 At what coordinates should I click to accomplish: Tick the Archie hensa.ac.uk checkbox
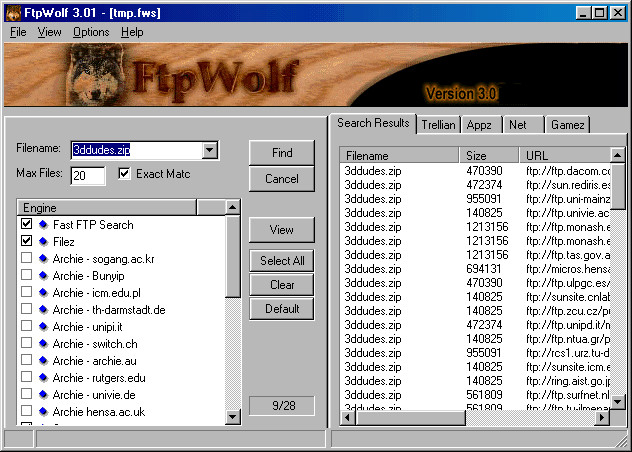pyautogui.click(x=27, y=410)
